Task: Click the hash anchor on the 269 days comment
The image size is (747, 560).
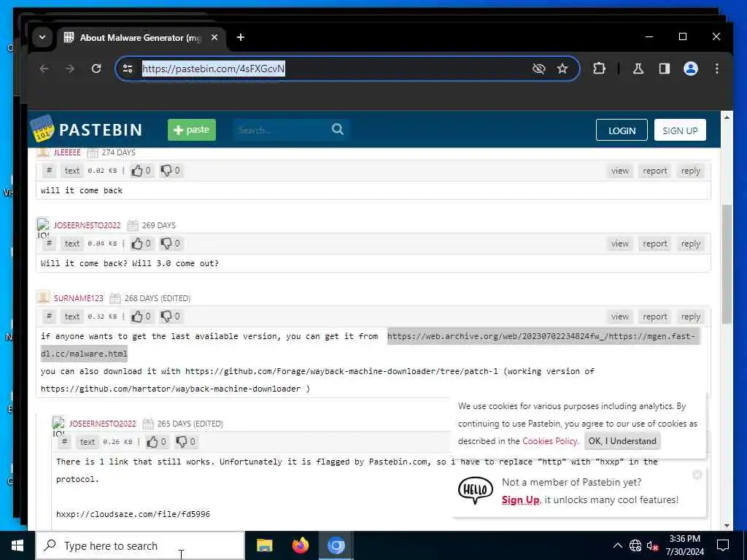Action: (49, 244)
